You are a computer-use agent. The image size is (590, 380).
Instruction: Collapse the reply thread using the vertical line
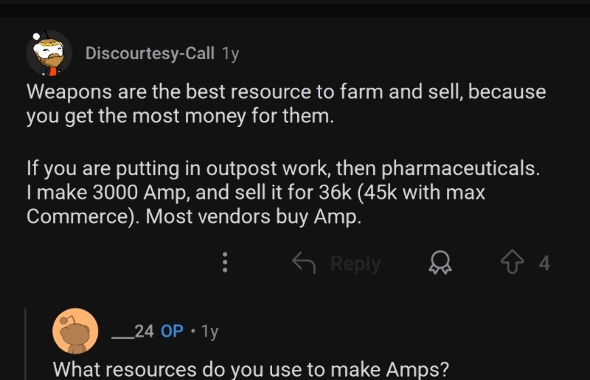click(25, 344)
